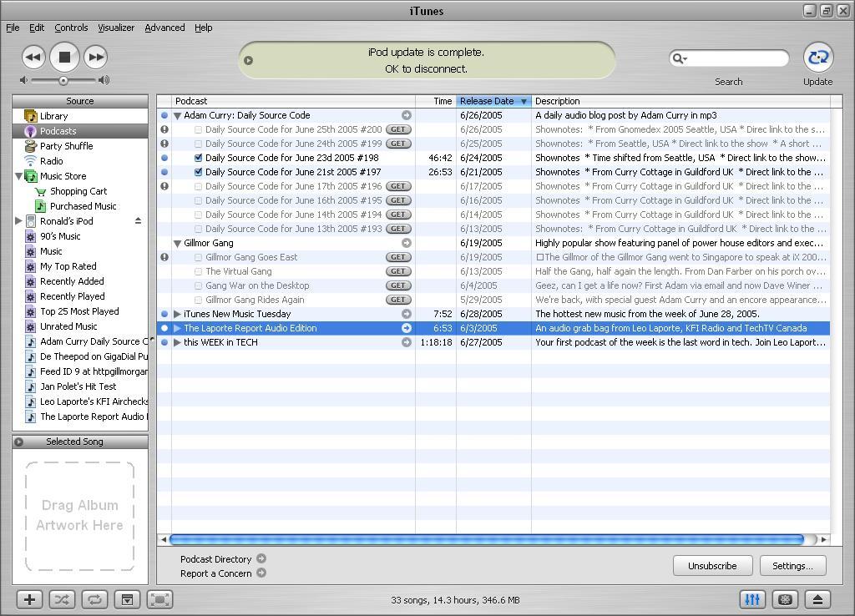Image resolution: width=855 pixels, height=616 pixels.
Task: Check the Gang War on the Desktop checkbox
Action: (x=199, y=285)
